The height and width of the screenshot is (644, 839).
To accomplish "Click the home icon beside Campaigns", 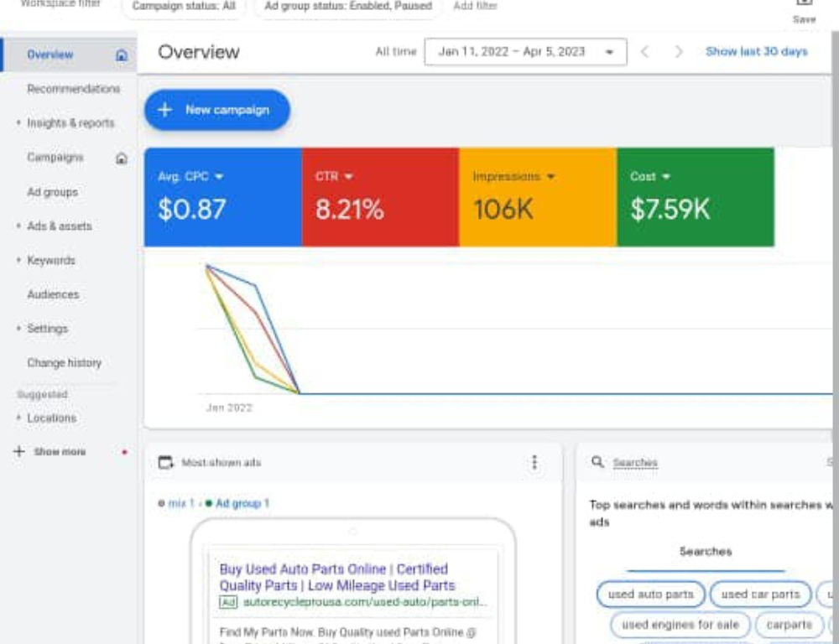I will click(122, 158).
